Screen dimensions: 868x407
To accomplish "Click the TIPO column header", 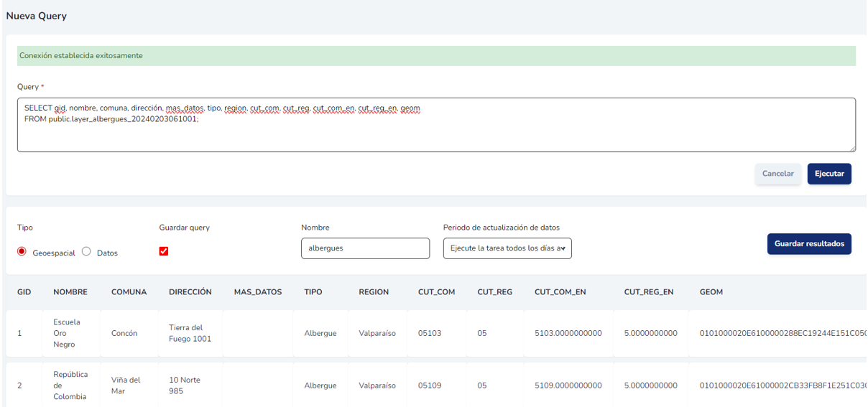I will (313, 292).
